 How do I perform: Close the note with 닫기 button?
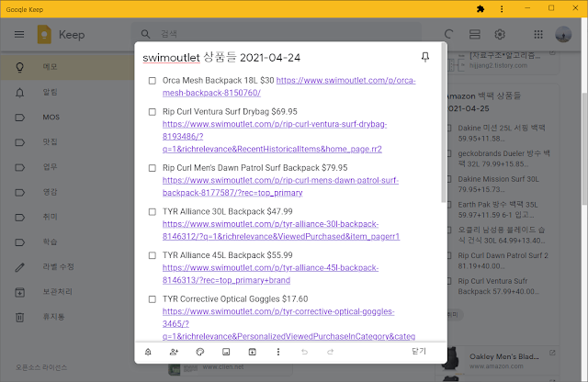coord(419,352)
